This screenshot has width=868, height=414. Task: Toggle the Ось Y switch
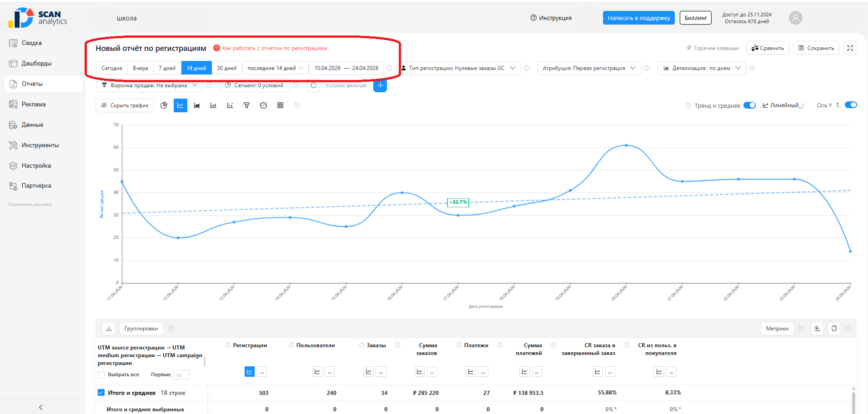tap(851, 105)
